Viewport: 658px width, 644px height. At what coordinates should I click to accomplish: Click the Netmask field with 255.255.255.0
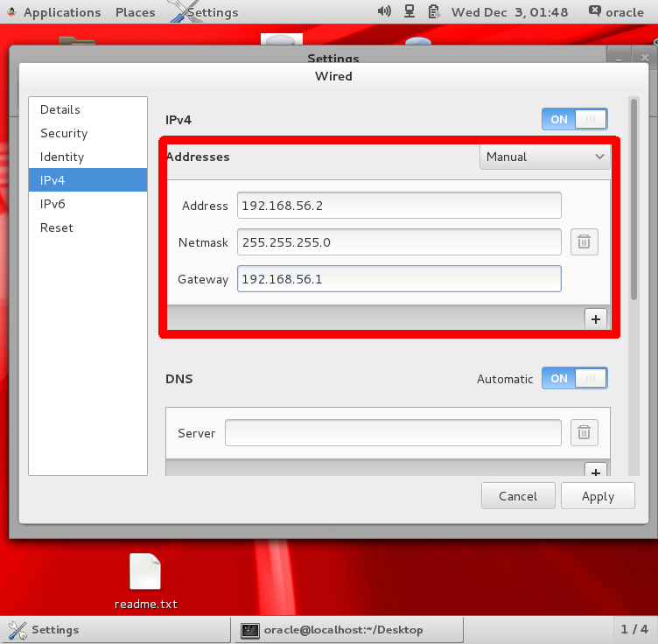(399, 241)
